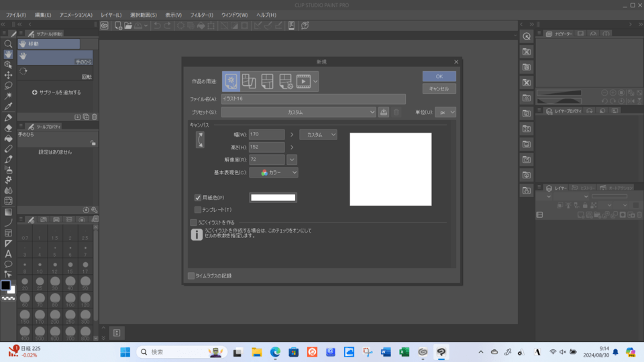Click the lock icon in Tool Property

[93, 143]
